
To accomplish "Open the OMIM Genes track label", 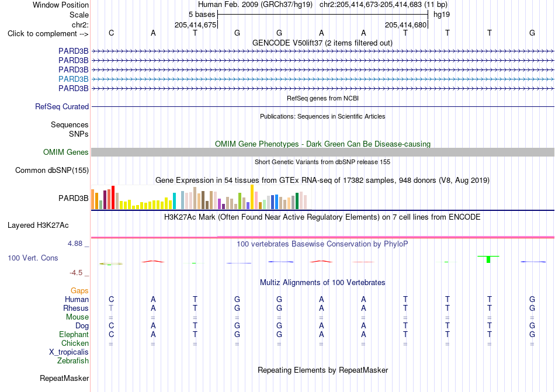I will (x=66, y=152).
